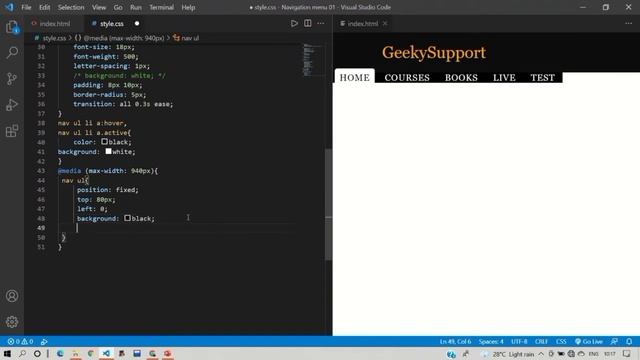Image resolution: width=640 pixels, height=360 pixels.
Task: Click the unsaved dot on style.css tab
Action: click(137, 23)
